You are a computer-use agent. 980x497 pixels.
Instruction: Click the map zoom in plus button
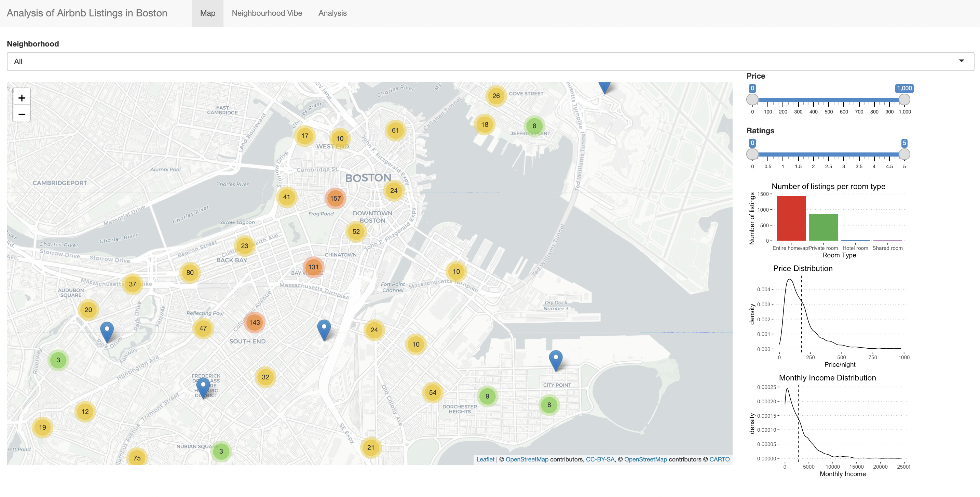point(22,98)
